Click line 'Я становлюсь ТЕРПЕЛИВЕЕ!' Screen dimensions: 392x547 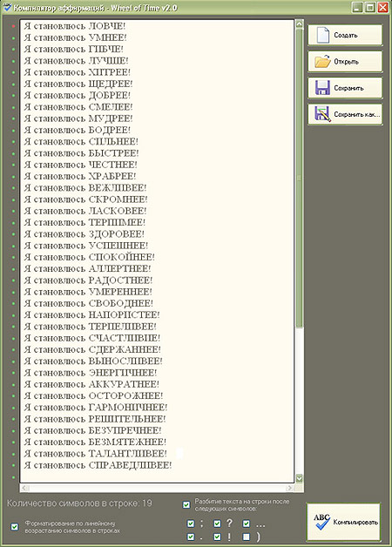click(x=90, y=327)
